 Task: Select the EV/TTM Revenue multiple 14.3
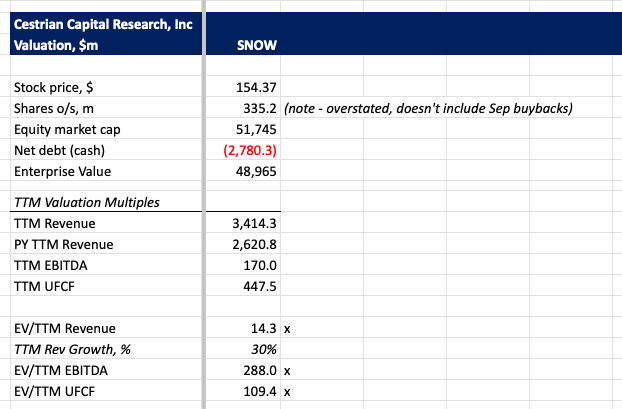tap(263, 328)
